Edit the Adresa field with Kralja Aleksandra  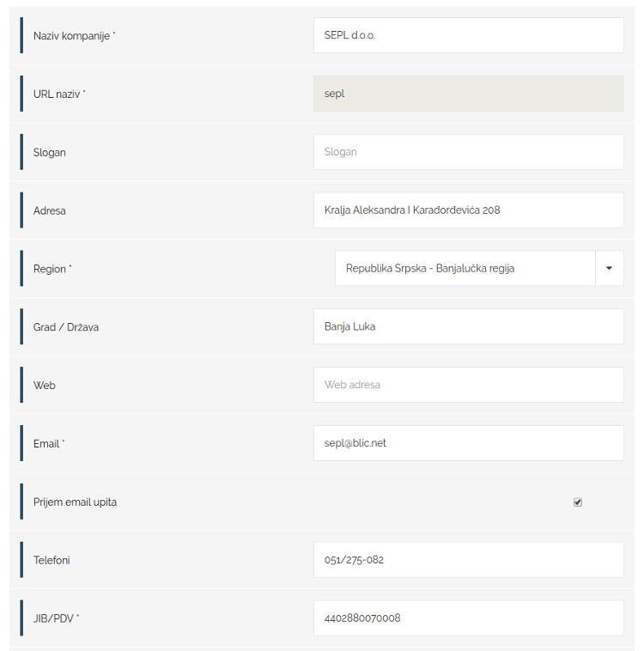[468, 210]
